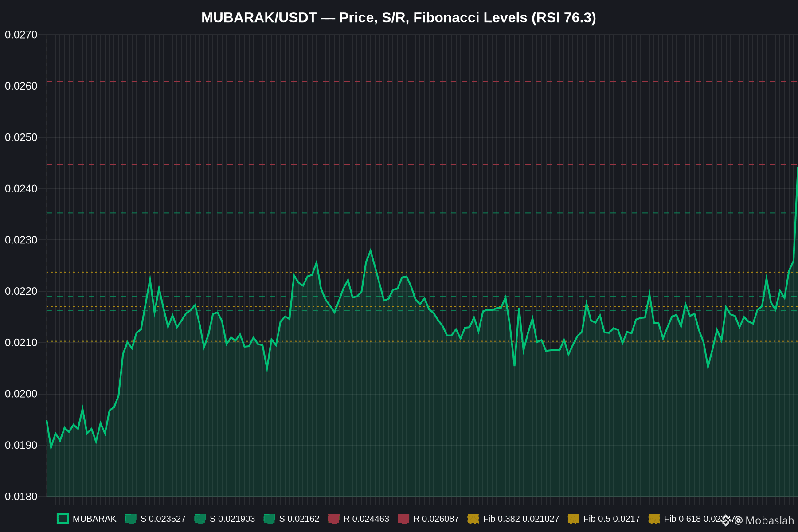The width and height of the screenshot is (798, 532).
Task: Toggle the S 0.023527 support legend swatch
Action: 131,519
